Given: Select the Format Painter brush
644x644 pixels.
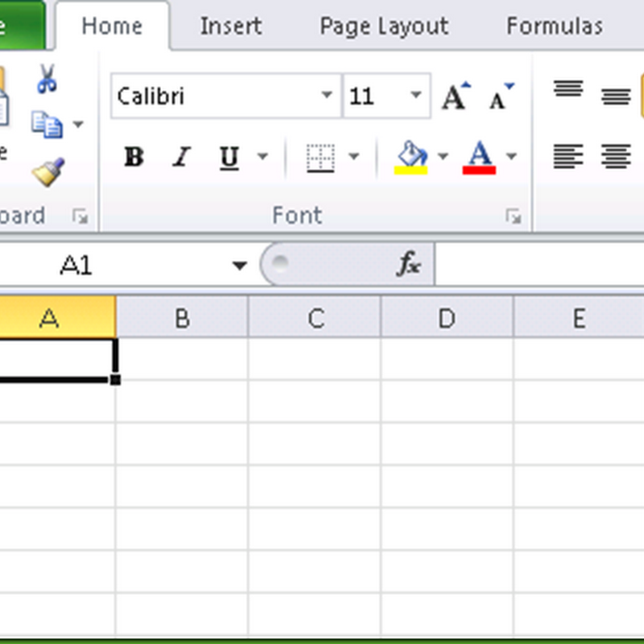Looking at the screenshot, I should click(47, 171).
